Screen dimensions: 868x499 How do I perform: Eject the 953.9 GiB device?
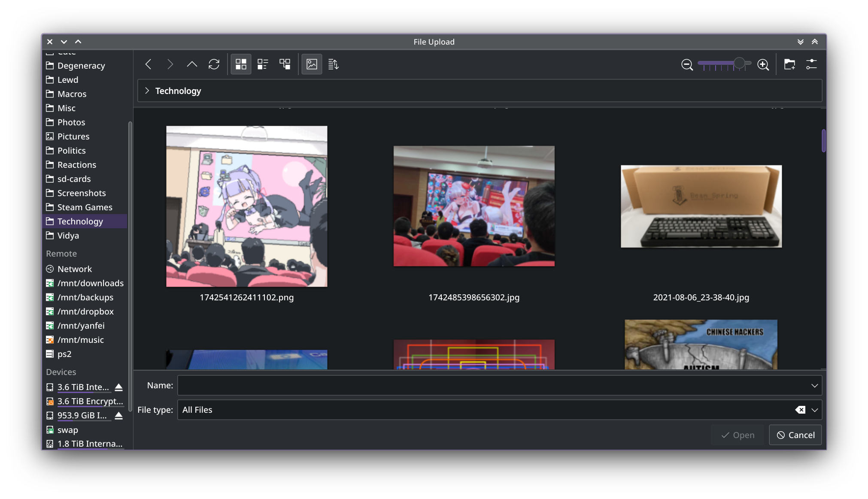point(119,415)
